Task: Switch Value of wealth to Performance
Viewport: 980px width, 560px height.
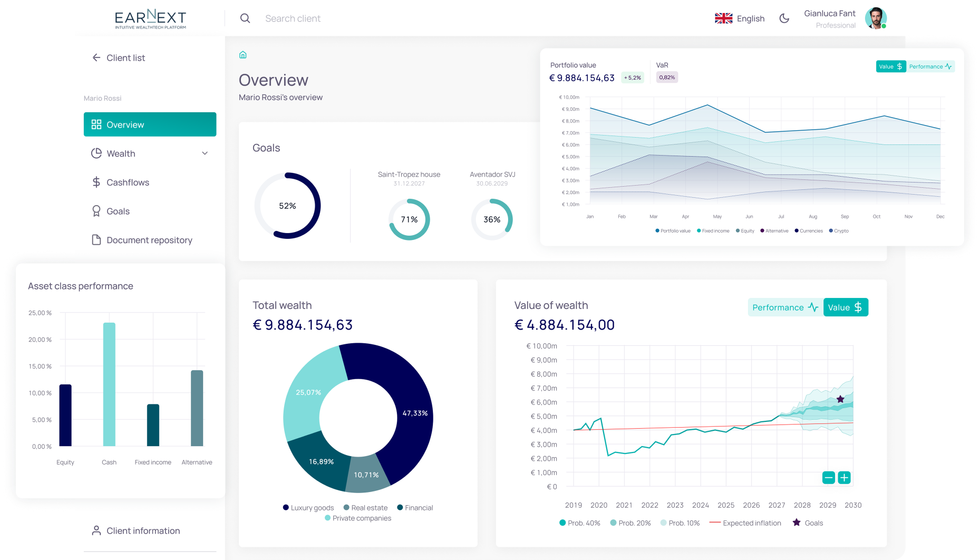Action: pos(785,307)
